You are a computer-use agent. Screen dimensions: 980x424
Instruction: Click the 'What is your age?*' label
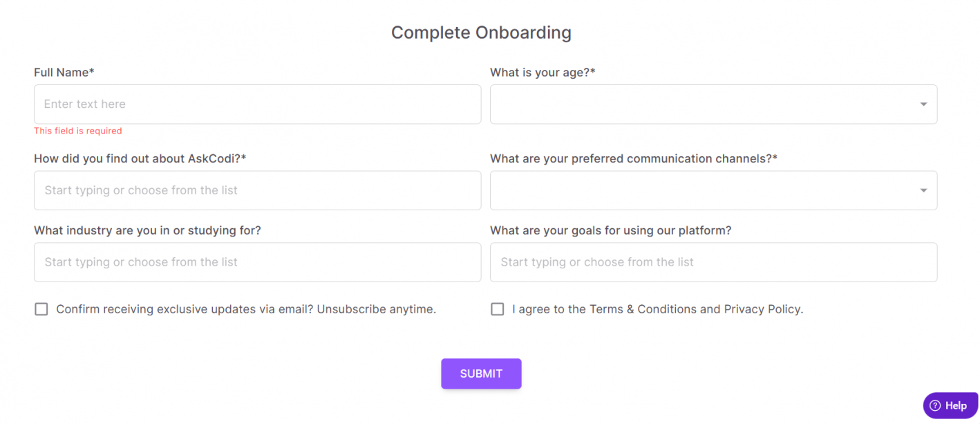point(543,73)
